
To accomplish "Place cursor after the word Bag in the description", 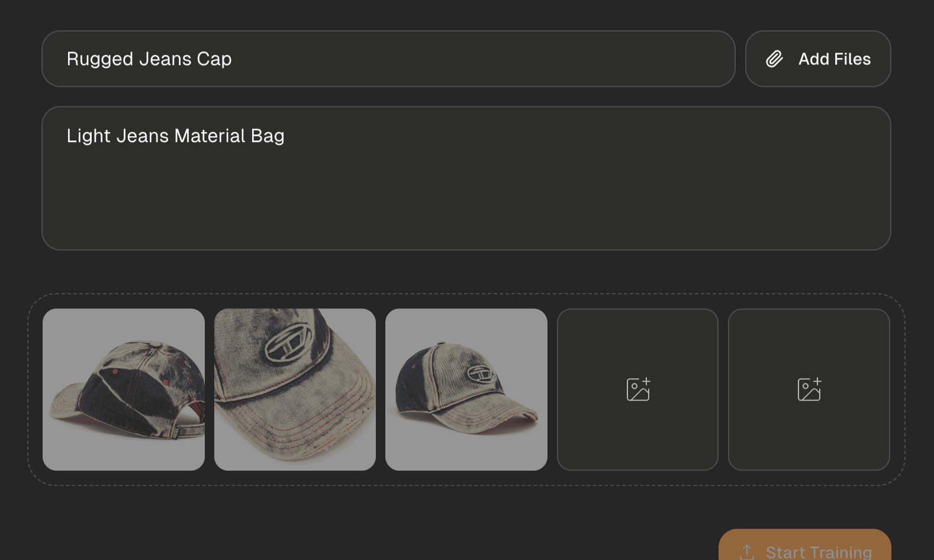I will [286, 136].
